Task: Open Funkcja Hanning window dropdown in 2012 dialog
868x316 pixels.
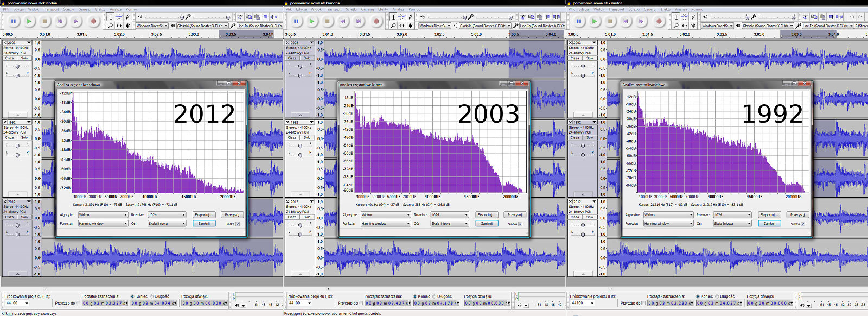Action: pyautogui.click(x=103, y=224)
